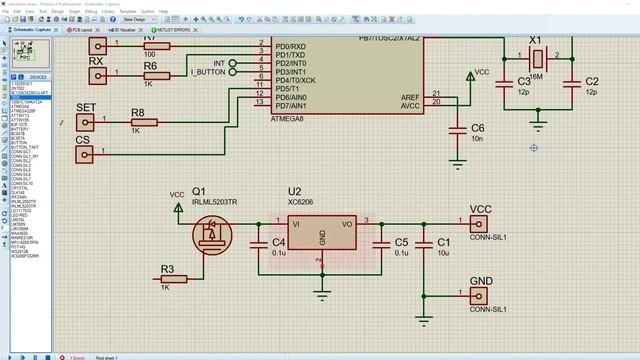Click the GND CONN-SIL1 connector pad
The image size is (640, 360).
click(x=478, y=296)
